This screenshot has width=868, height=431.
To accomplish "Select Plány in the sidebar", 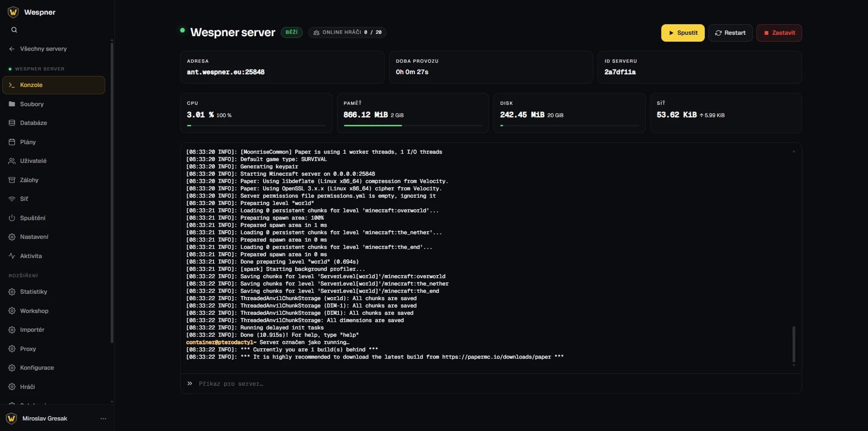I will (x=54, y=142).
